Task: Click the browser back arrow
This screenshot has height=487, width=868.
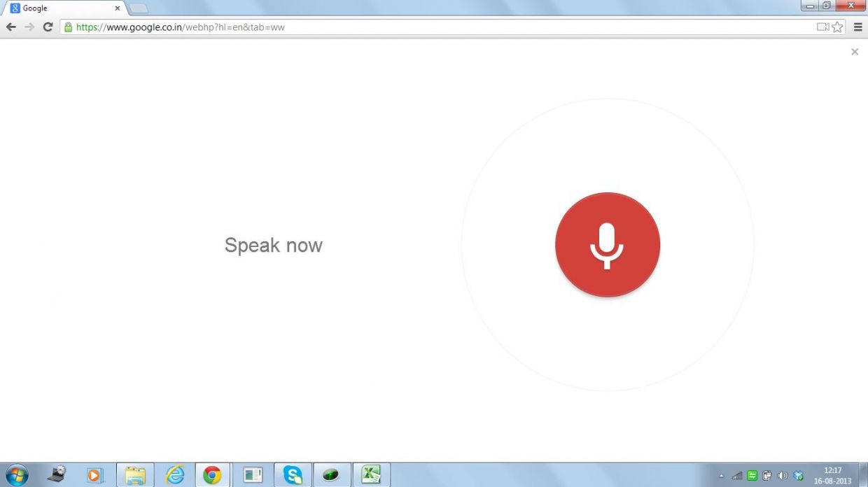Action: (x=10, y=27)
